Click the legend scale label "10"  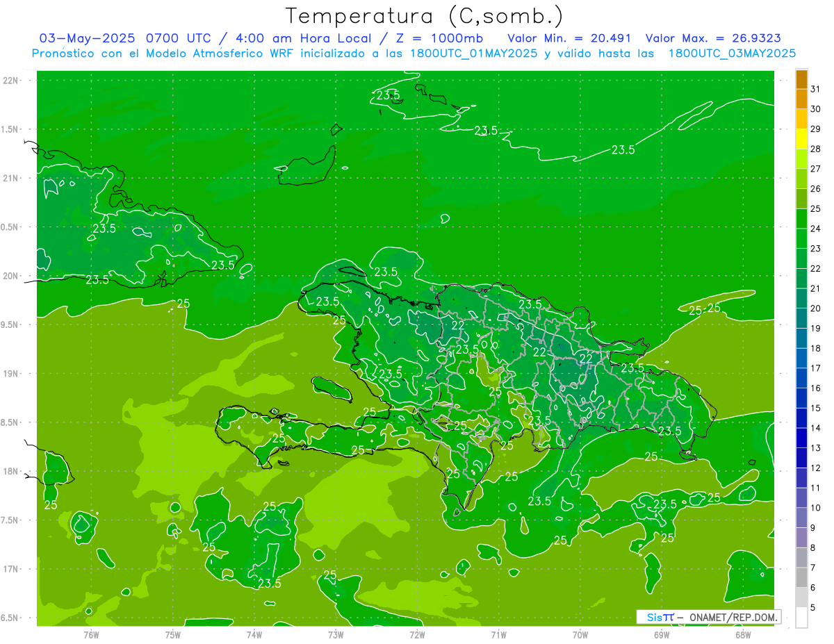pos(816,508)
